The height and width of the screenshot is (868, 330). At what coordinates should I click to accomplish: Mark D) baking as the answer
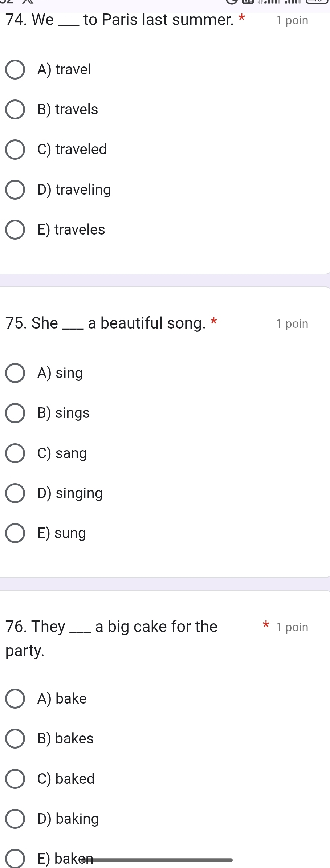15,819
